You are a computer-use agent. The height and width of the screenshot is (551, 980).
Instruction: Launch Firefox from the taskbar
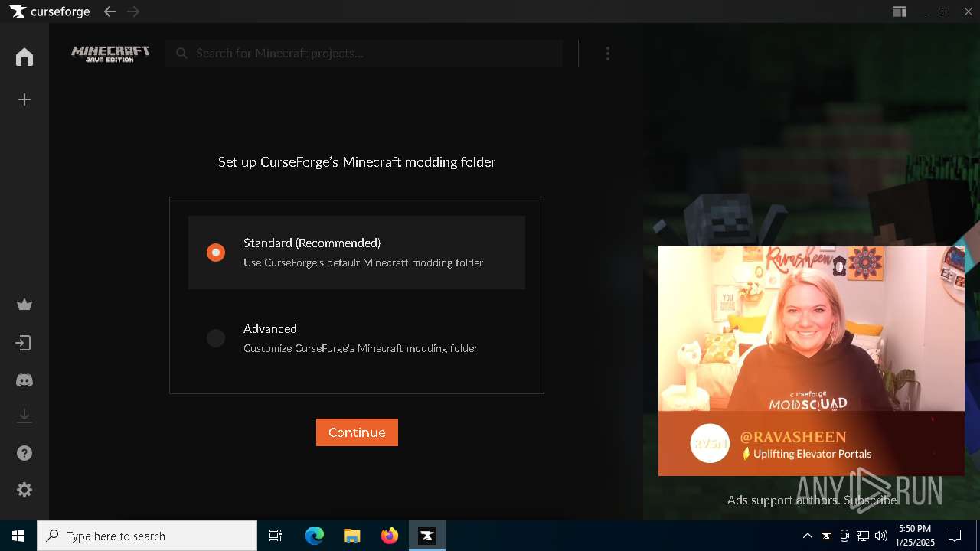click(390, 536)
